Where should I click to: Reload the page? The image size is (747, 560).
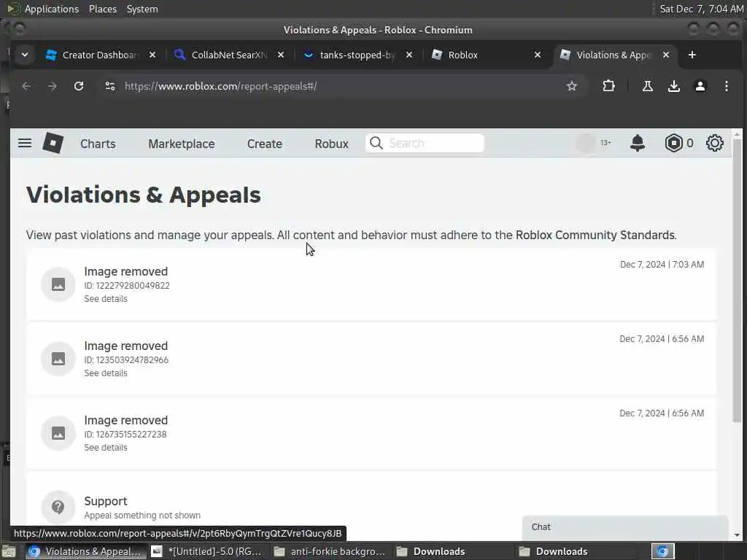pyautogui.click(x=79, y=86)
